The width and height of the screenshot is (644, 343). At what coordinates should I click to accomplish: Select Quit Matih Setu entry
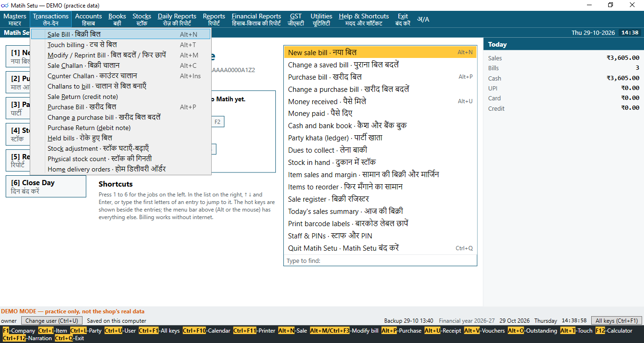tap(380, 248)
